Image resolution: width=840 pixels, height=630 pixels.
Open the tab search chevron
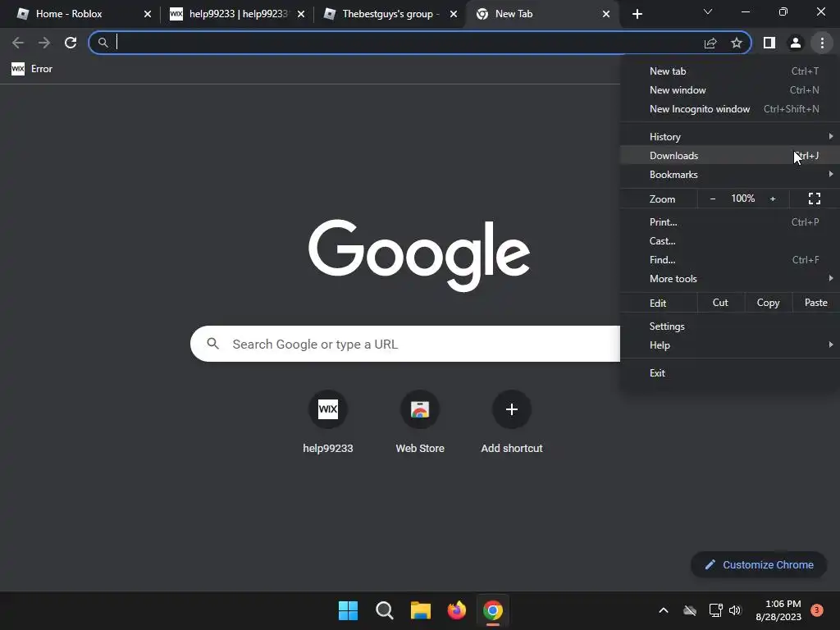708,11
